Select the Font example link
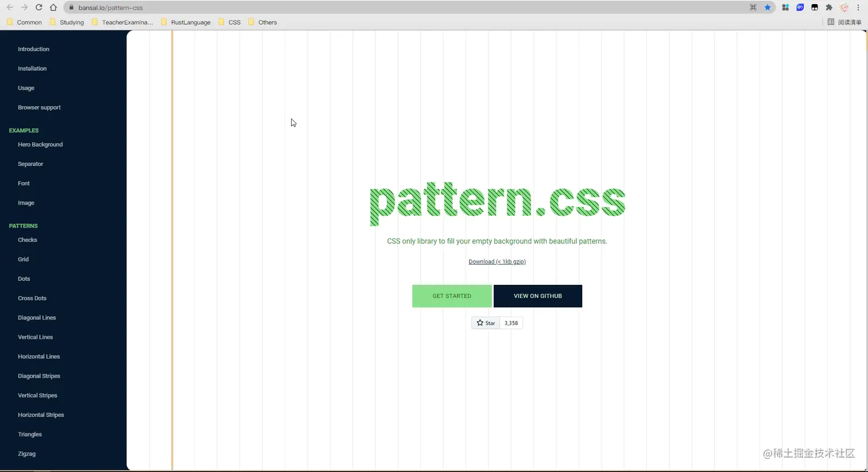The image size is (868, 472). click(x=24, y=184)
